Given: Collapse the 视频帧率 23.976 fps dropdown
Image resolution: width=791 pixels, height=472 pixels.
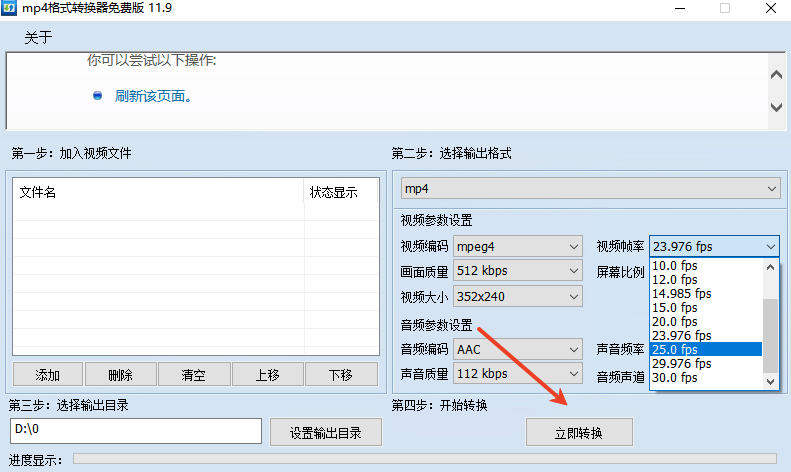Looking at the screenshot, I should click(714, 247).
